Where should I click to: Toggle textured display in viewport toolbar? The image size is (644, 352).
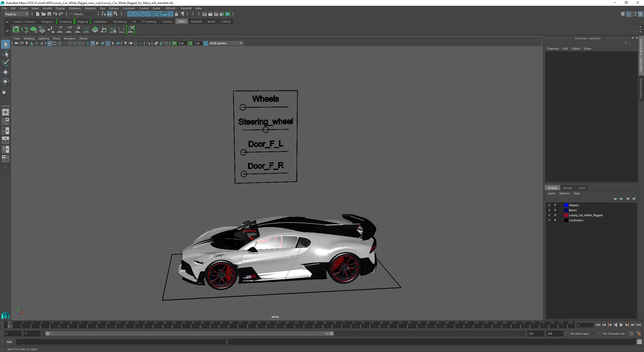click(x=108, y=43)
